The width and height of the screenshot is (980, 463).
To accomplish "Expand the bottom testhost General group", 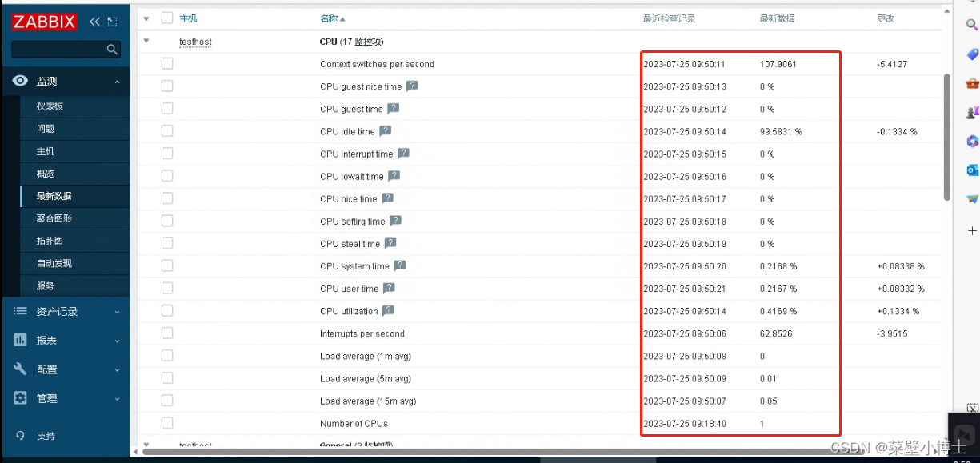I will tap(146, 445).
